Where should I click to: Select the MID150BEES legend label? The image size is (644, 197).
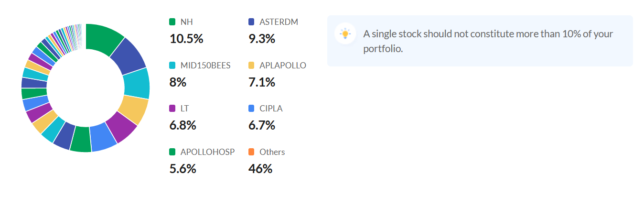click(205, 66)
